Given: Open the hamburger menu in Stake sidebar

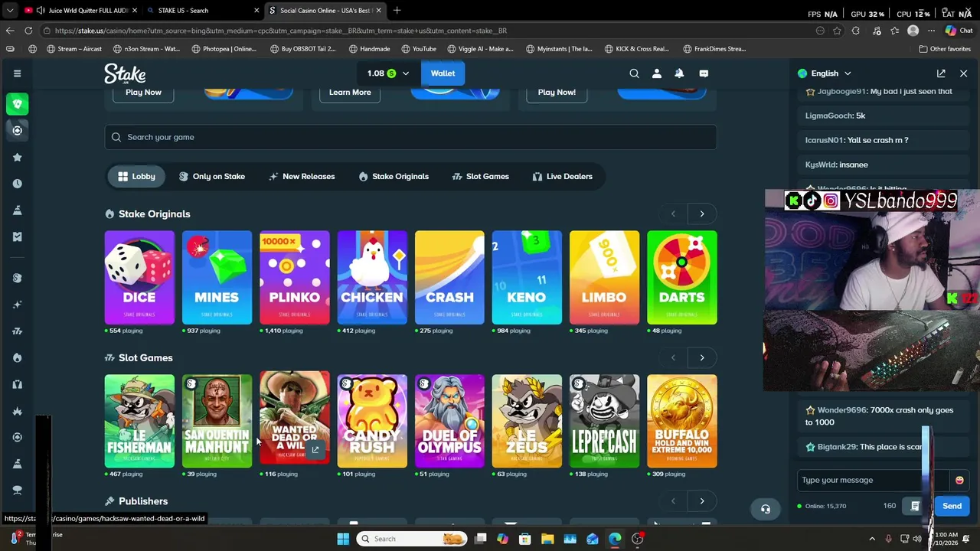Looking at the screenshot, I should pos(17,73).
